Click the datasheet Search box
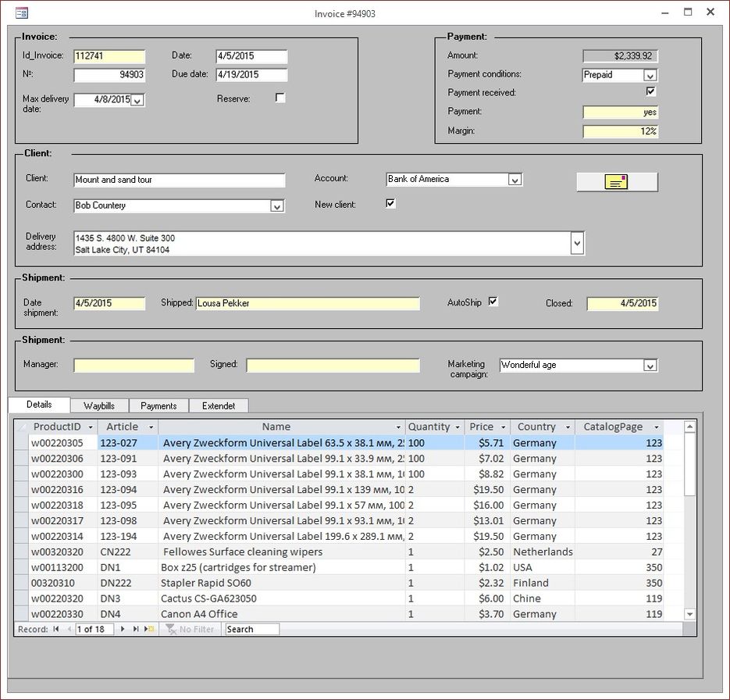 pos(252,629)
